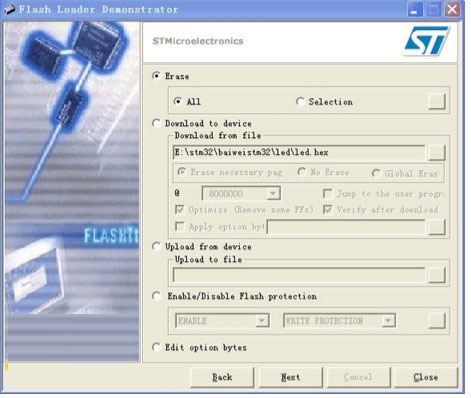
Task: Click the Back button
Action: click(222, 377)
